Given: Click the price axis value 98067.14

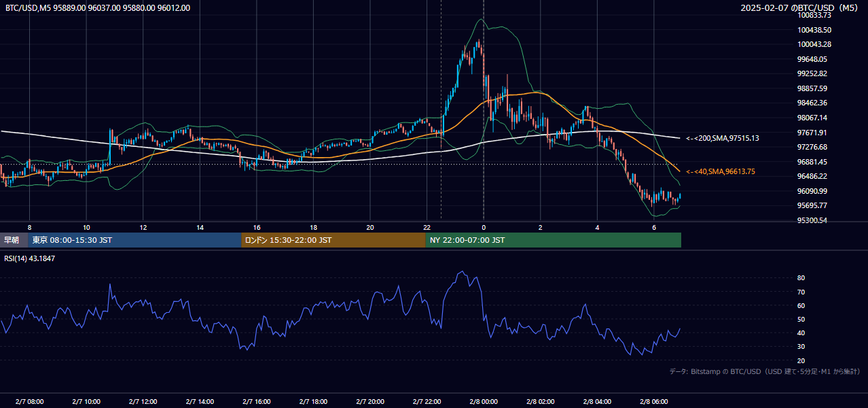Looking at the screenshot, I should 813,118.
